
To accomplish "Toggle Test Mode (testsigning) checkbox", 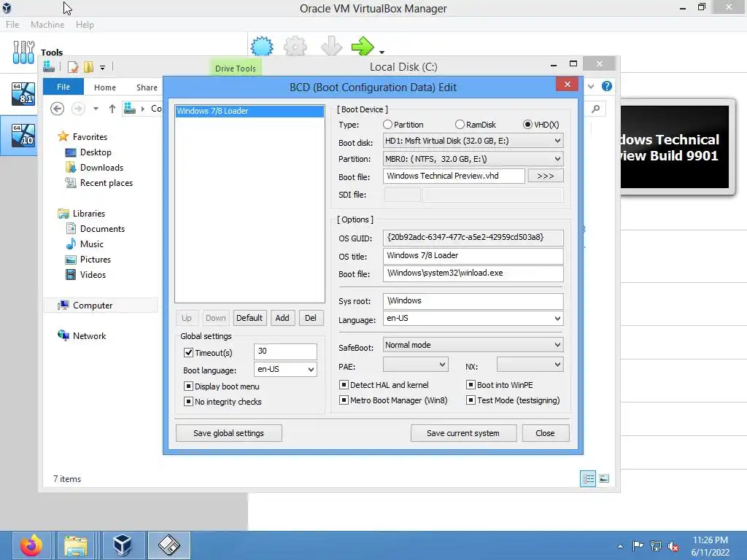I will 471,400.
